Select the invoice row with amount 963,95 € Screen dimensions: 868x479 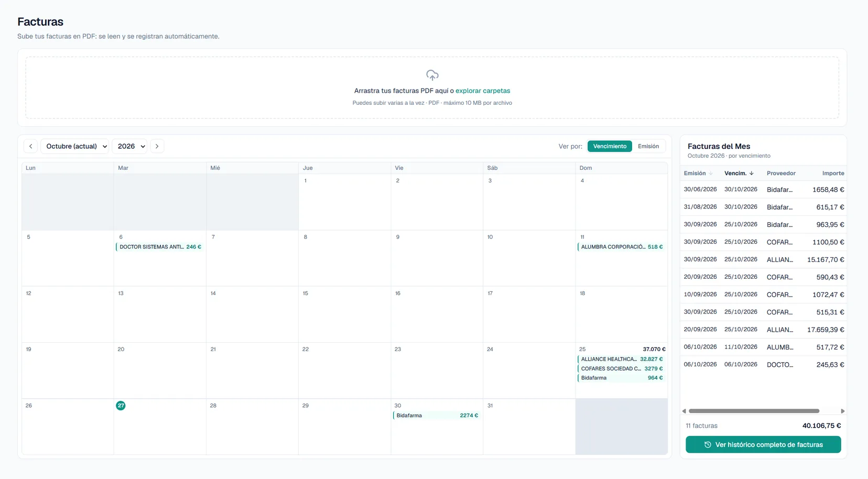click(x=763, y=225)
